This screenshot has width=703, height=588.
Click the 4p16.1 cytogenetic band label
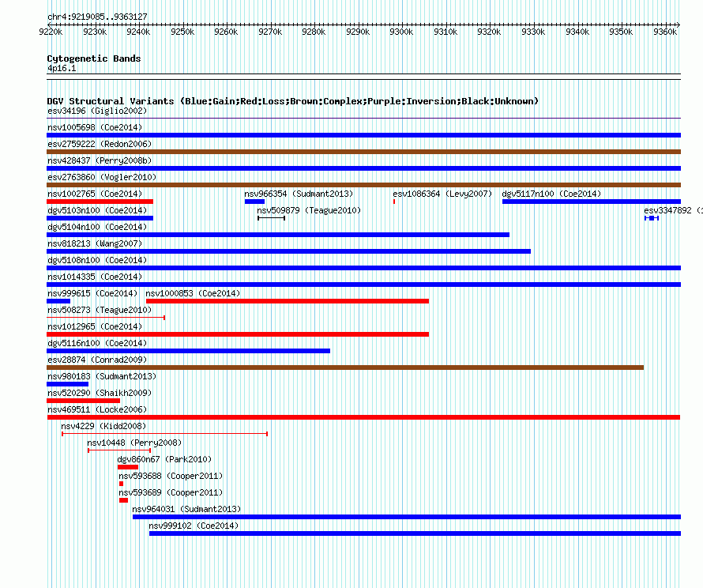[62, 68]
